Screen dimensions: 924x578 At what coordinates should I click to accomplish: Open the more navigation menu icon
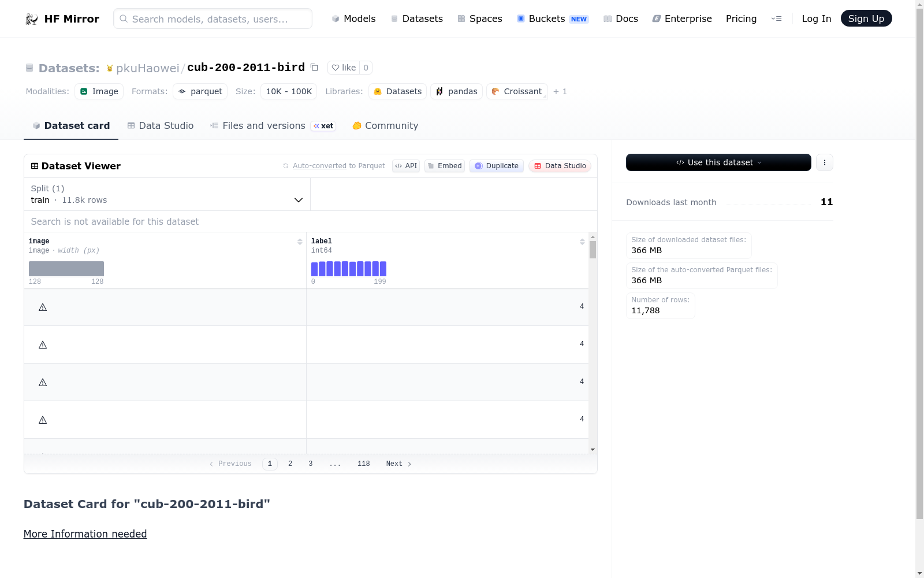776,18
